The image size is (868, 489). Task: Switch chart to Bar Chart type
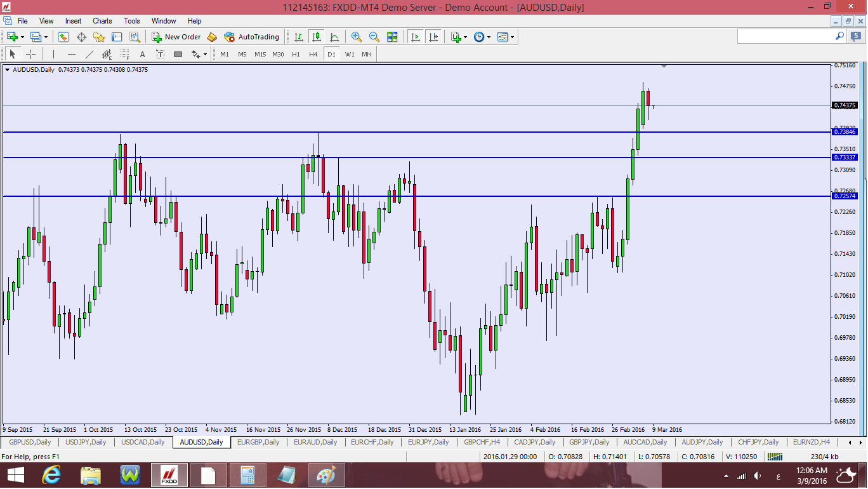298,37
